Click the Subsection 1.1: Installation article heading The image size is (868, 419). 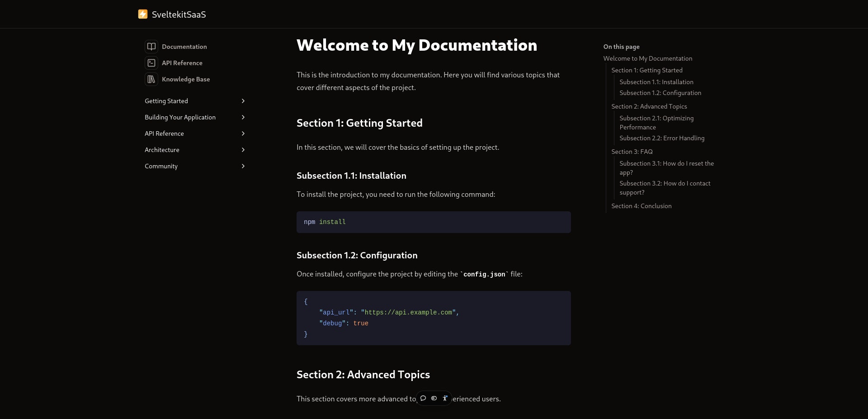(351, 176)
